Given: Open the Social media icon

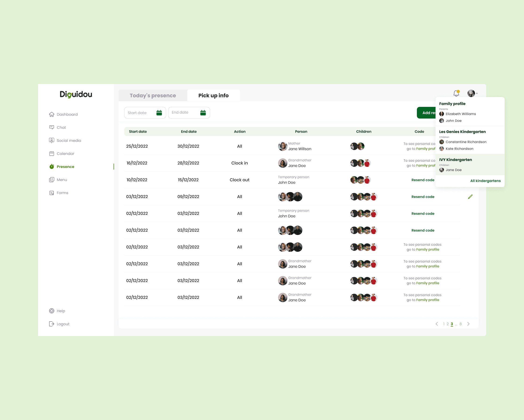Looking at the screenshot, I should pyautogui.click(x=52, y=141).
